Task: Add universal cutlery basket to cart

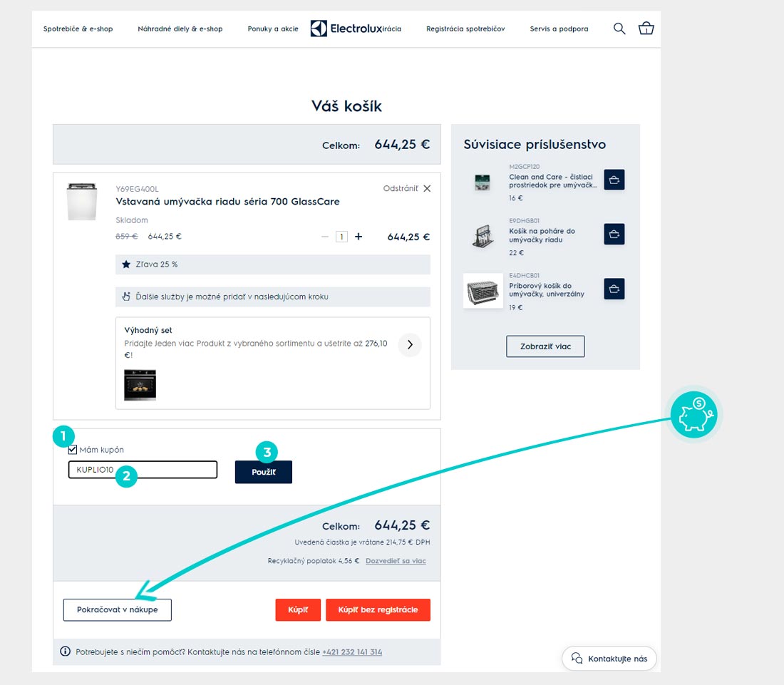Action: 614,289
